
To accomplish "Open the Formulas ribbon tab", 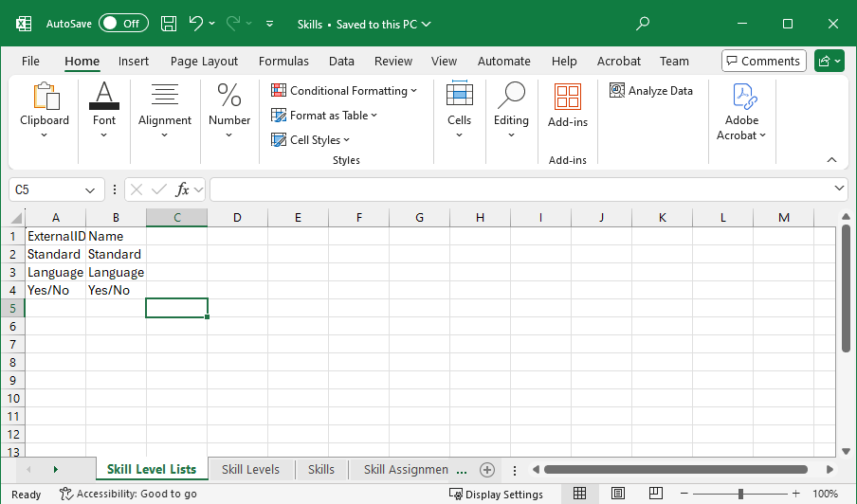I will (x=283, y=61).
